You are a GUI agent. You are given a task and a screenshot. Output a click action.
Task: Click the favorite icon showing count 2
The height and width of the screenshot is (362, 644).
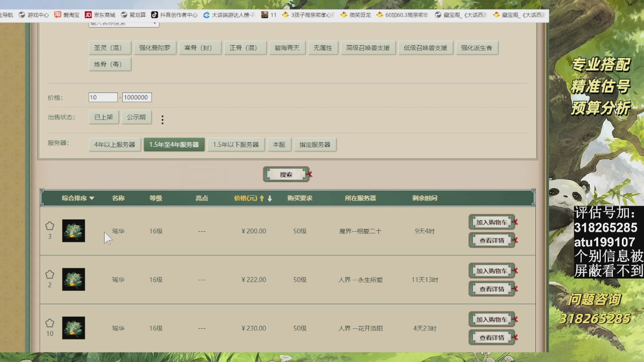coord(49,274)
